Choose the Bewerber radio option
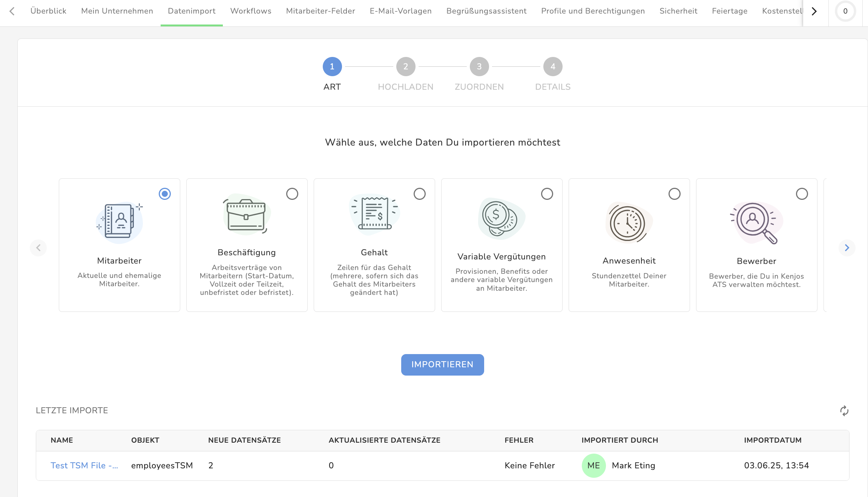The width and height of the screenshot is (868, 497). click(x=802, y=194)
